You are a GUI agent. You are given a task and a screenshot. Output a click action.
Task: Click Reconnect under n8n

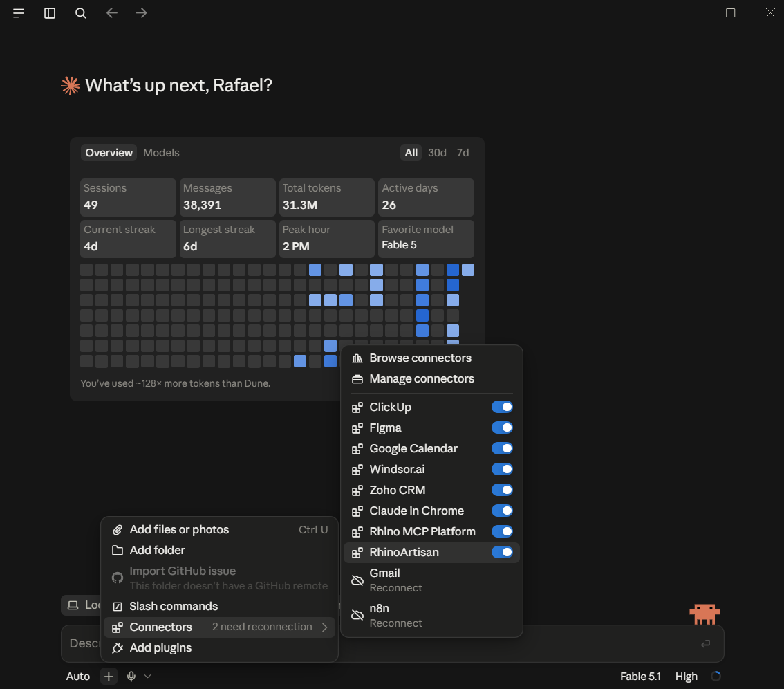tap(395, 623)
